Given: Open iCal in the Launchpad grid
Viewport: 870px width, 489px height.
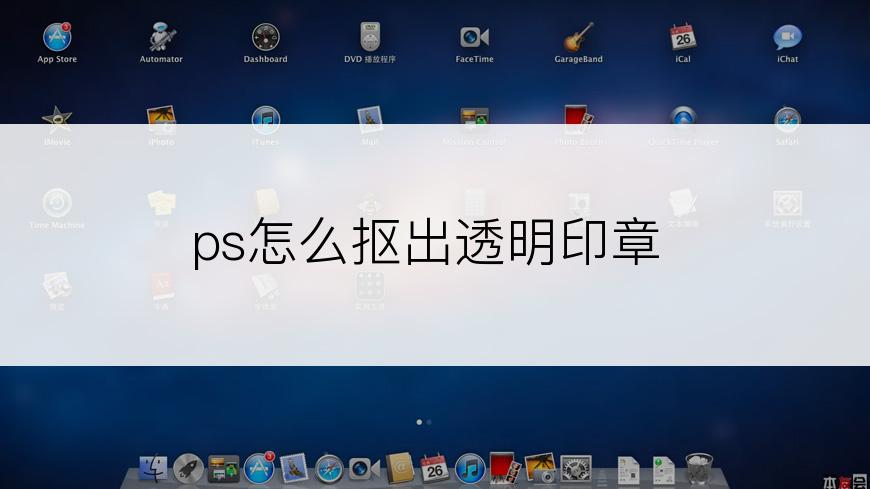Looking at the screenshot, I should click(683, 37).
